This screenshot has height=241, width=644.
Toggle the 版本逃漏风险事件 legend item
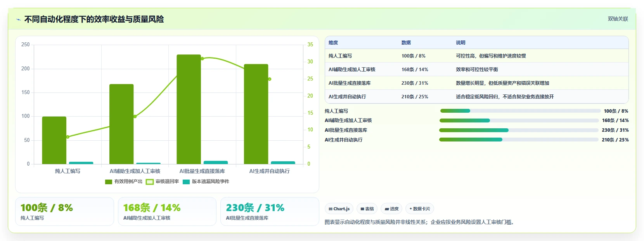click(x=206, y=182)
